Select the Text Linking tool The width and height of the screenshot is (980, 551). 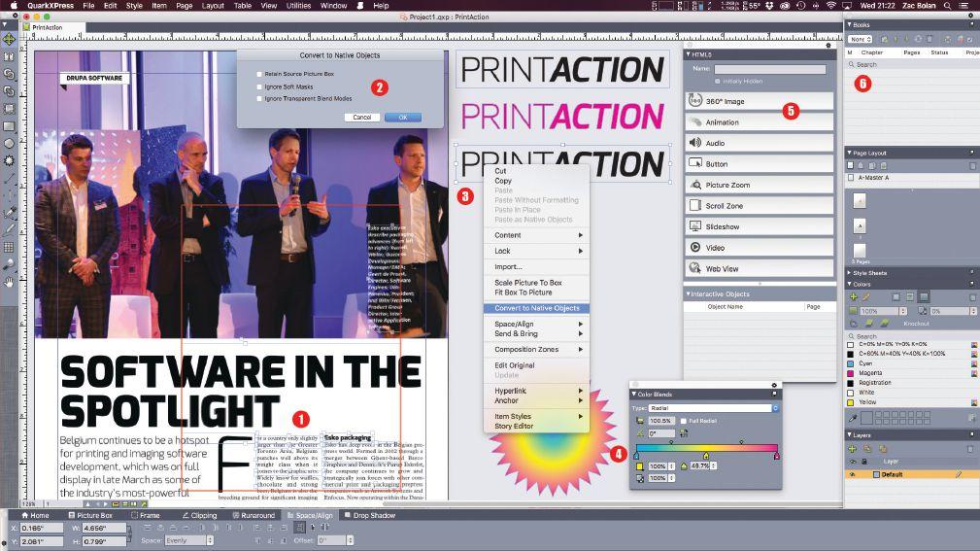(x=9, y=74)
